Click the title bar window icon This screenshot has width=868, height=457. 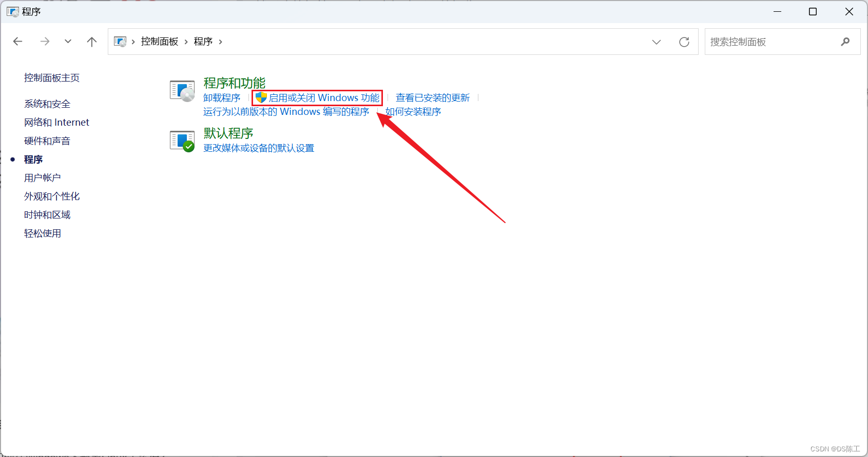point(13,11)
